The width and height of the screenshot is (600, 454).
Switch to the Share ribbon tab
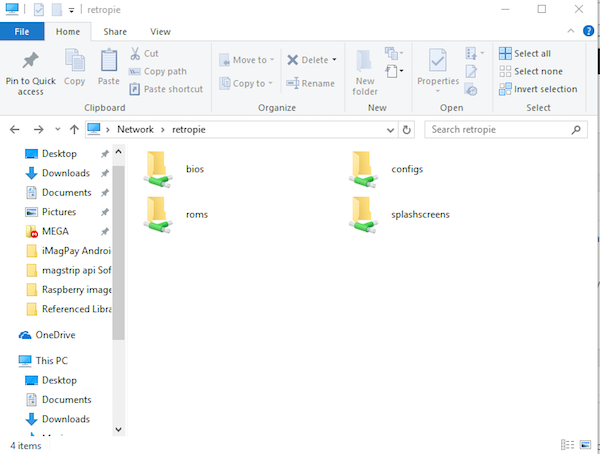[115, 32]
